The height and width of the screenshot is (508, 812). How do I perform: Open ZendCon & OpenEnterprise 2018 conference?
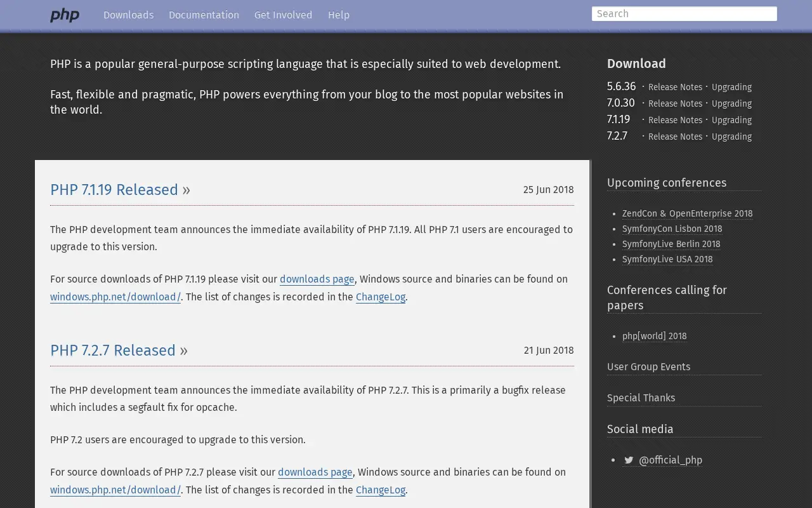click(688, 214)
